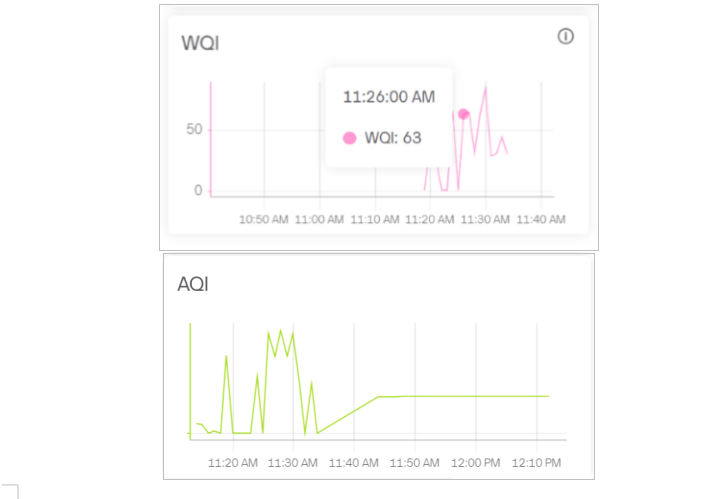
Task: Click 12:00 PM label on AQI axis
Action: pyautogui.click(x=476, y=463)
